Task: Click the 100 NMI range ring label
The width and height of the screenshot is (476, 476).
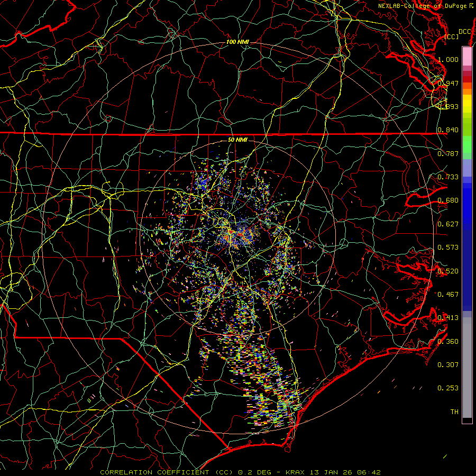Action: [x=237, y=42]
